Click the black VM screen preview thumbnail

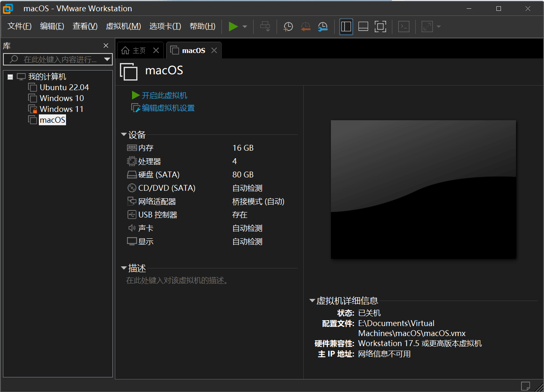point(423,190)
